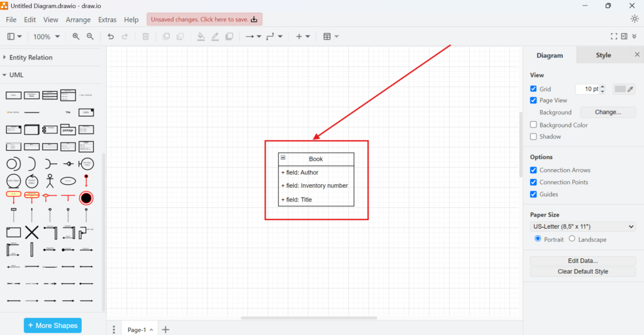Click the Fill Color bucket icon
644x335 pixels.
pos(201,36)
